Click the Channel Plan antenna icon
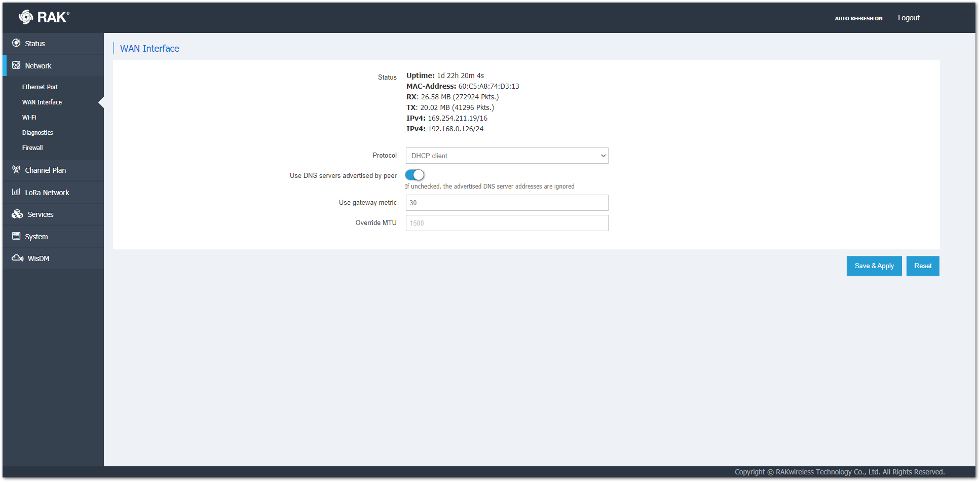 click(x=16, y=170)
